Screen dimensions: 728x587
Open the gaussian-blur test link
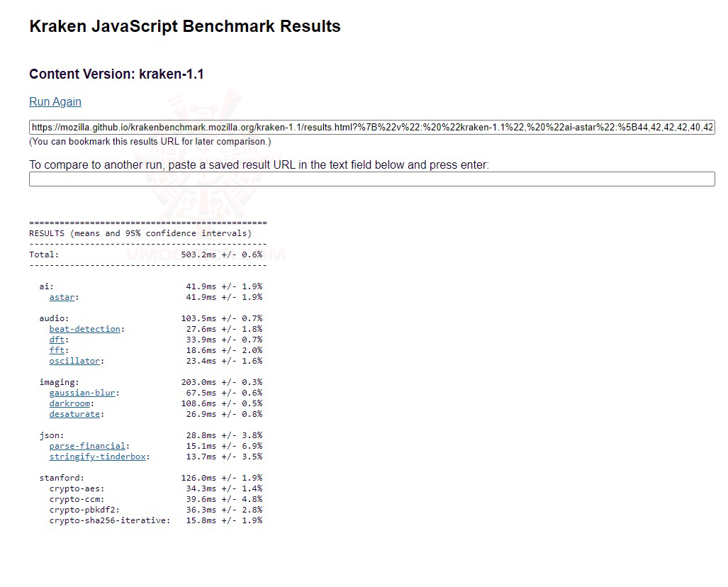click(x=82, y=393)
